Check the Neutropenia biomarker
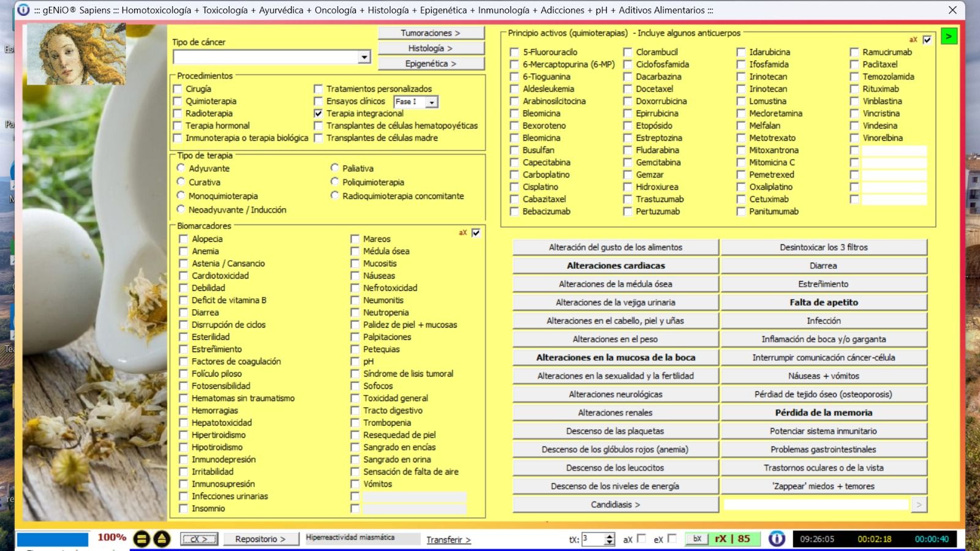This screenshot has height=551, width=980. (355, 312)
